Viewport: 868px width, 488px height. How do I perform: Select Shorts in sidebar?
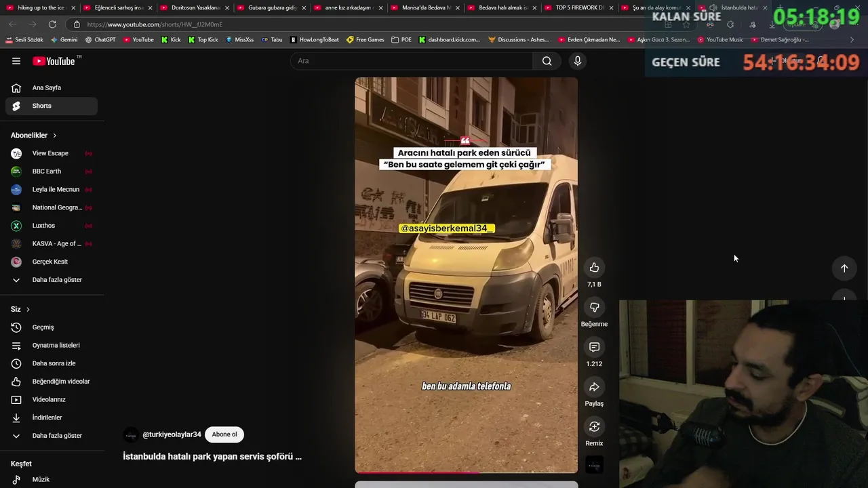[52, 106]
